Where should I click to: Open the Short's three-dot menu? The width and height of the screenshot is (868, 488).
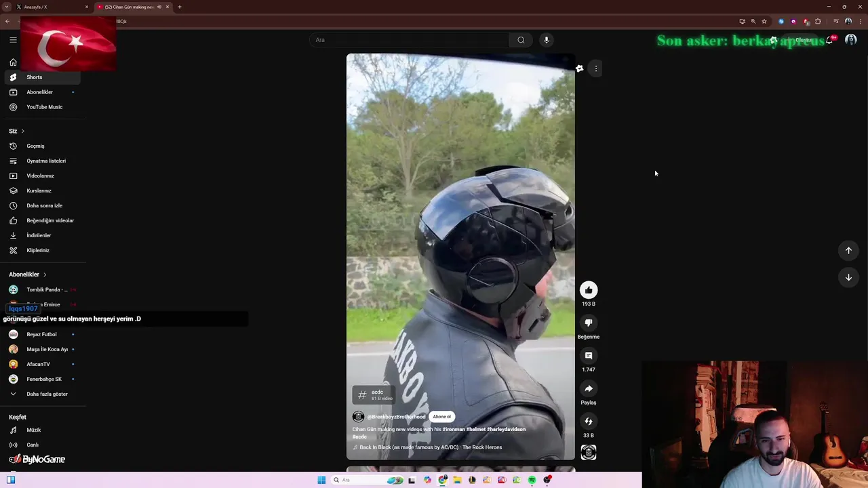coord(596,68)
